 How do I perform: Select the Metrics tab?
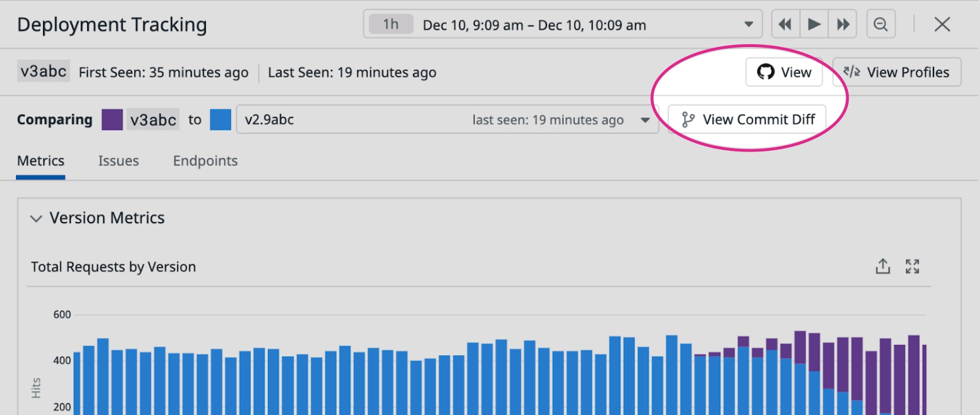(x=41, y=161)
